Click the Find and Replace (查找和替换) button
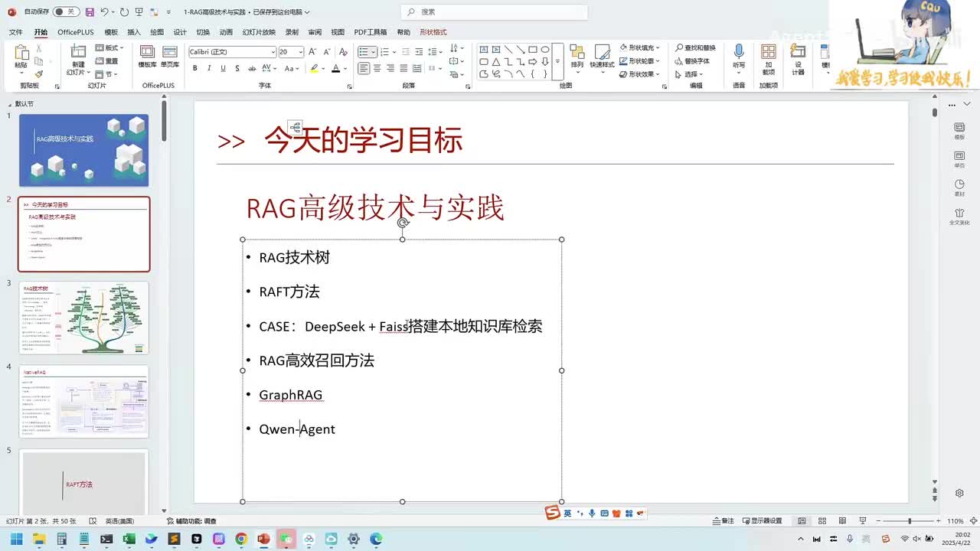 coord(695,47)
